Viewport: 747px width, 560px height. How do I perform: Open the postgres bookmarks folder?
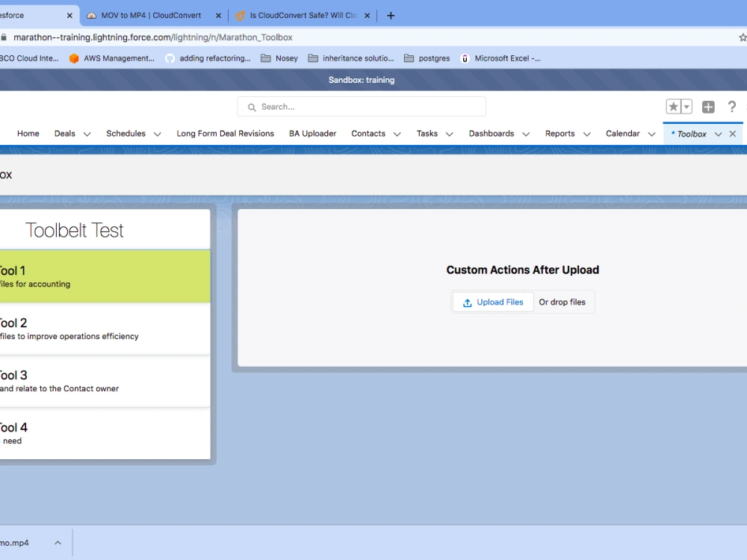(x=427, y=58)
